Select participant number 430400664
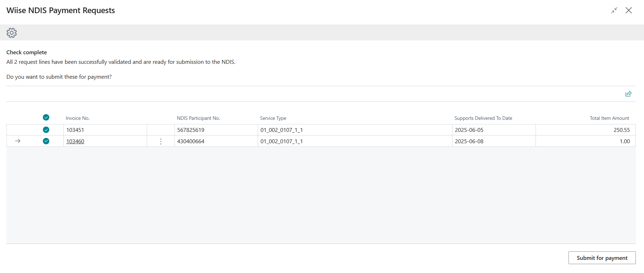This screenshot has height=273, width=644. click(x=216, y=141)
